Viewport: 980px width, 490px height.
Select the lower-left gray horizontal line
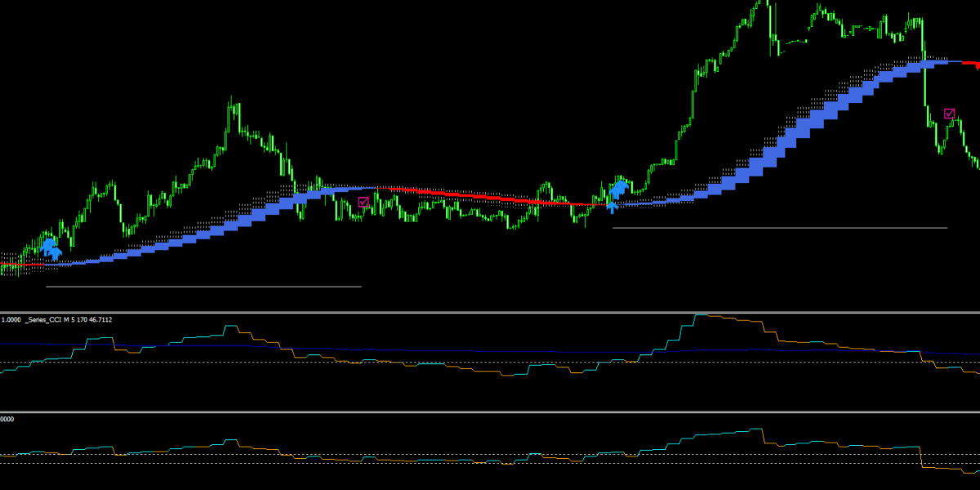click(x=203, y=287)
